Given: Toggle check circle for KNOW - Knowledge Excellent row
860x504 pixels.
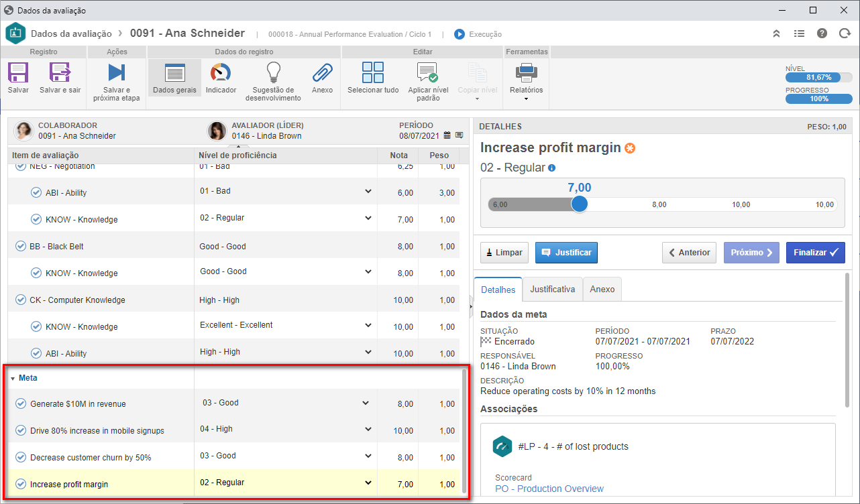Looking at the screenshot, I should pos(36,326).
